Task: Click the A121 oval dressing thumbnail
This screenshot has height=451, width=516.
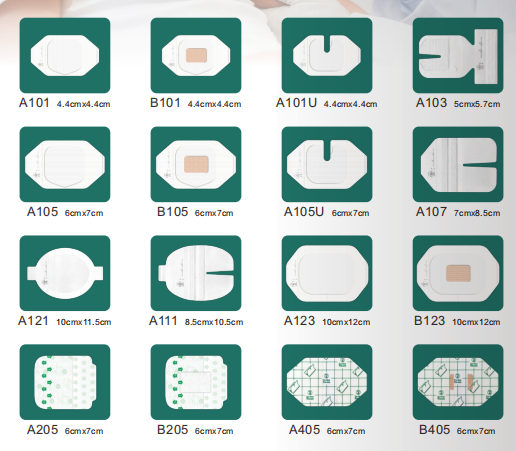Action: (x=65, y=273)
